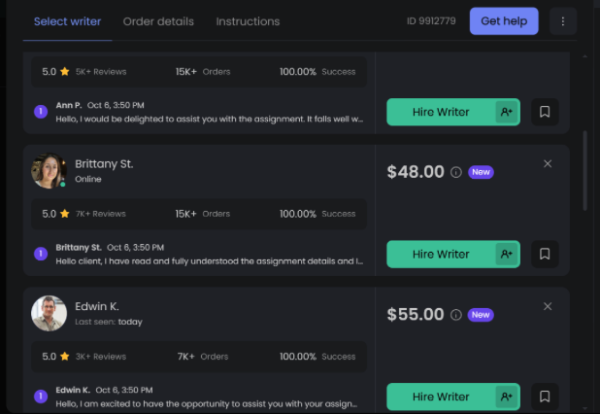Bookmark writer Ann P.

tap(544, 112)
